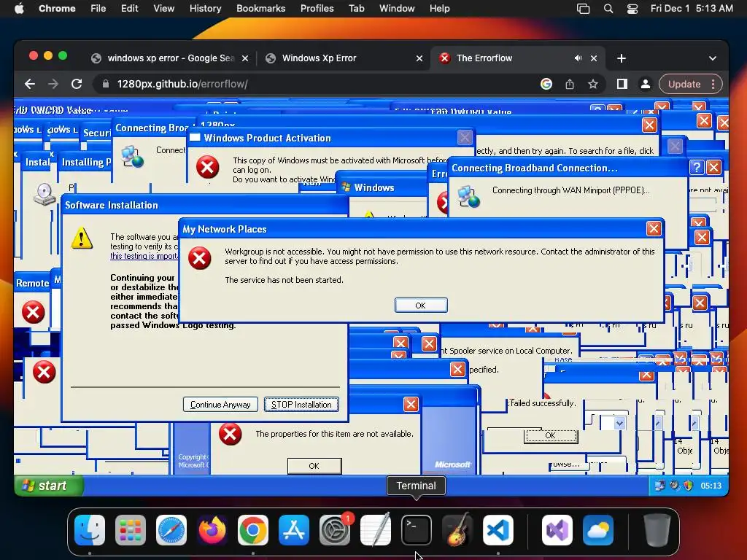Open System Settings in the Dock

pyautogui.click(x=335, y=530)
